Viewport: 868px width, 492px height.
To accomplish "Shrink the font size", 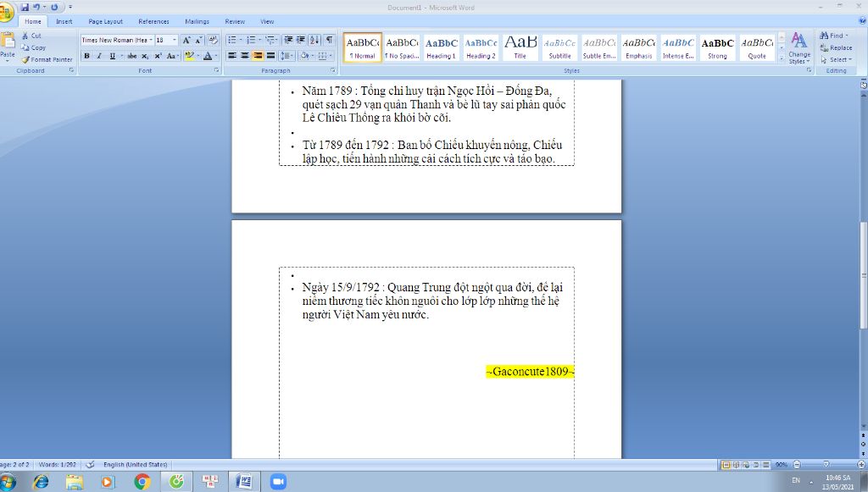I will 198,40.
